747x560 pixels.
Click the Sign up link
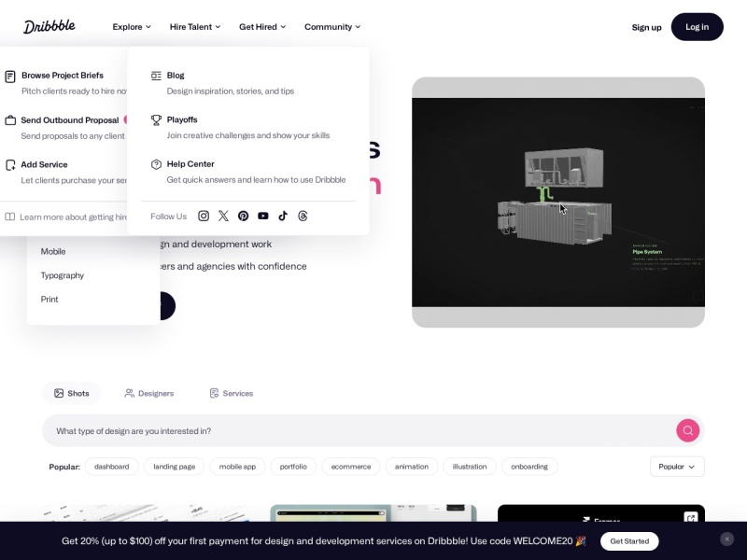[x=646, y=27]
